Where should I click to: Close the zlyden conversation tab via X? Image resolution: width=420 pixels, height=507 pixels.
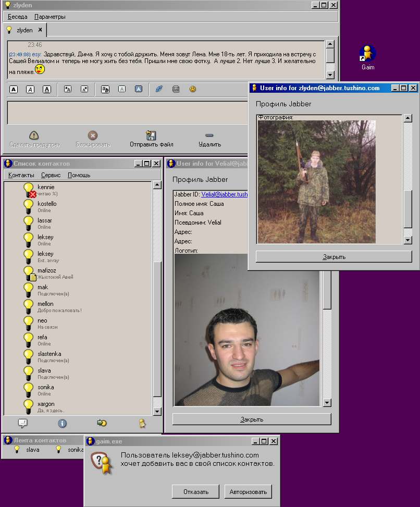tap(40, 30)
